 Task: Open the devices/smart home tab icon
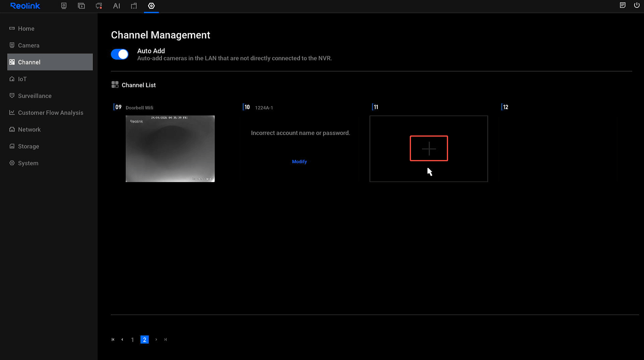134,6
